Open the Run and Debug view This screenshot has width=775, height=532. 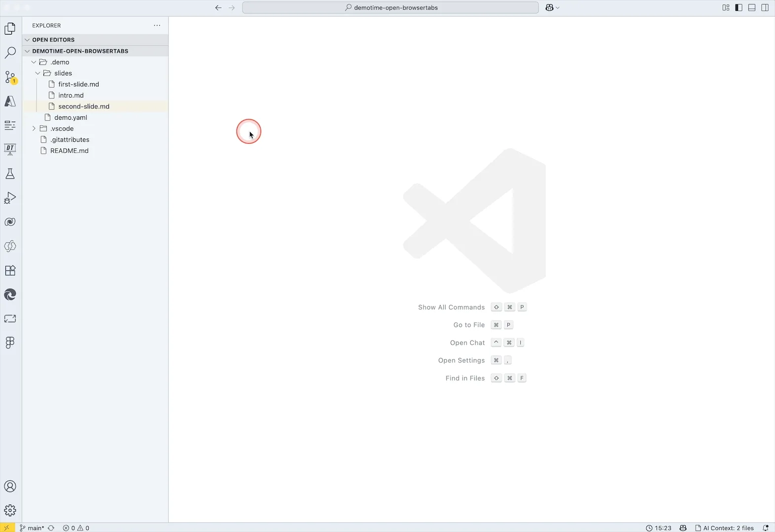(10, 198)
